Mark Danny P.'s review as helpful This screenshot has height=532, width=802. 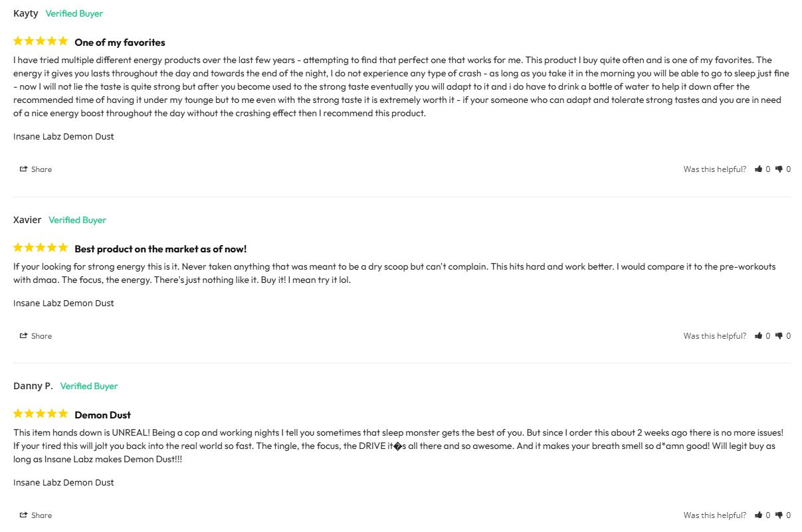[759, 515]
